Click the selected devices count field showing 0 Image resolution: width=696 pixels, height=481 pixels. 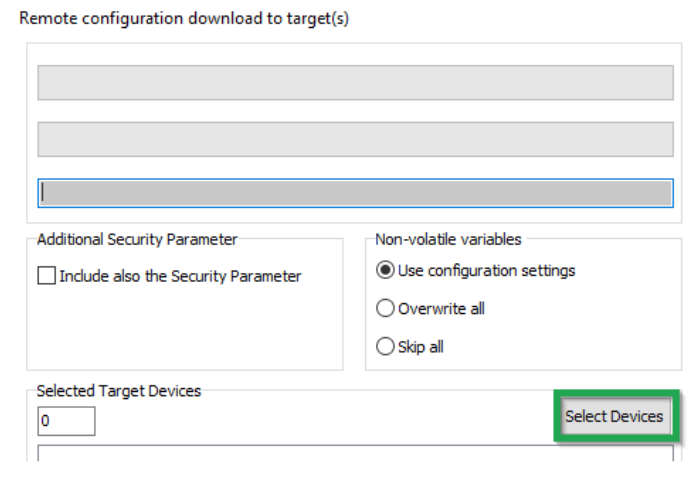66,421
